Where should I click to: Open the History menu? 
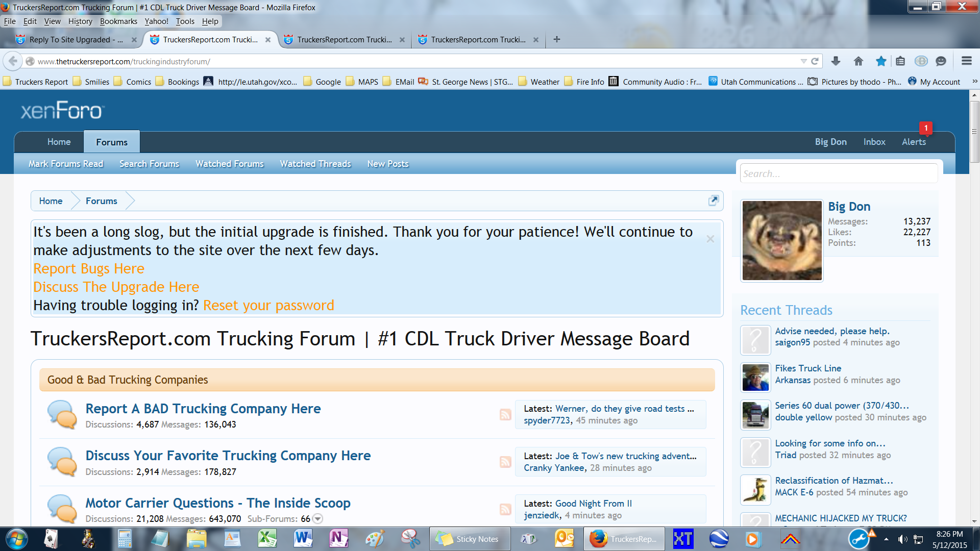[80, 21]
